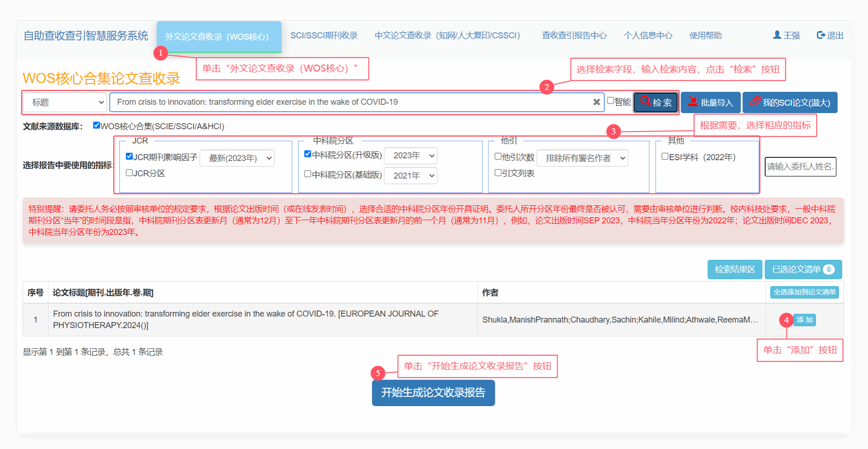Uncheck JCR期刊影响因子 checkbox
Viewport: 868px width, 449px height.
pos(129,156)
